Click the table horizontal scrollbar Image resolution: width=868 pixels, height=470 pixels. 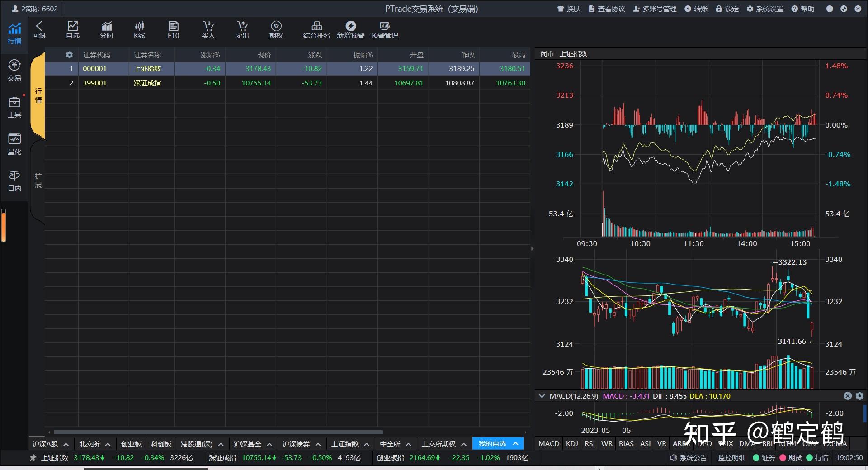click(218, 432)
